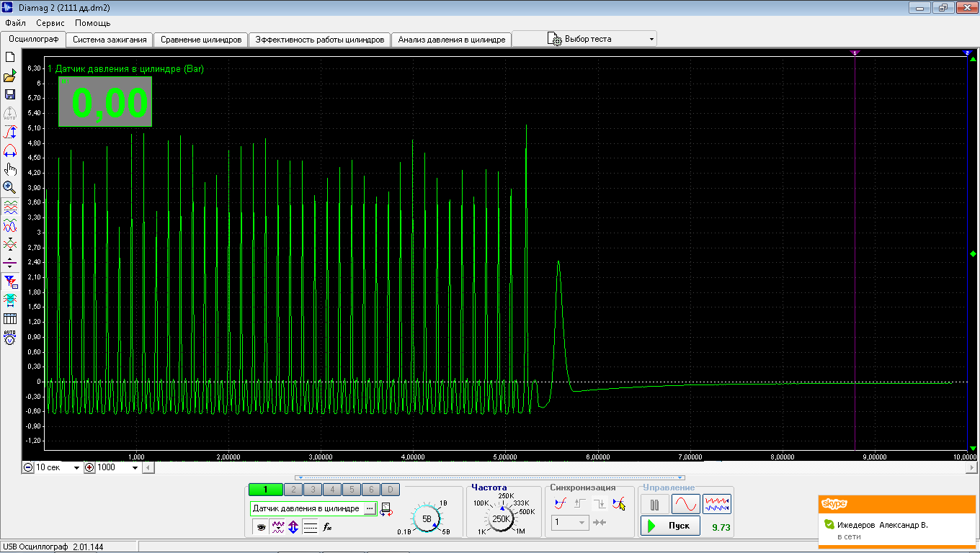Click the center line alignment icon
The width and height of the screenshot is (980, 553).
[x=10, y=263]
